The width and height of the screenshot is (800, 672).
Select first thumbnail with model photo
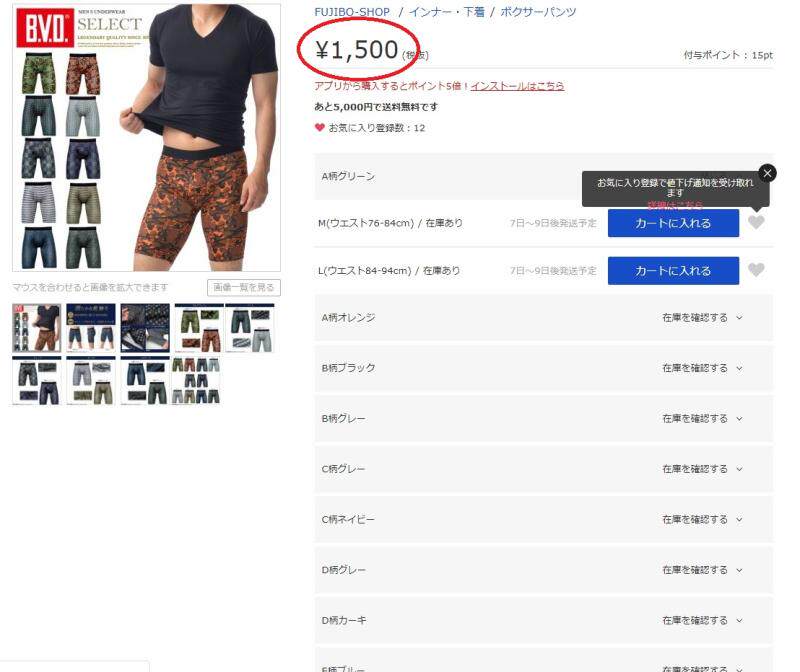click(x=37, y=328)
